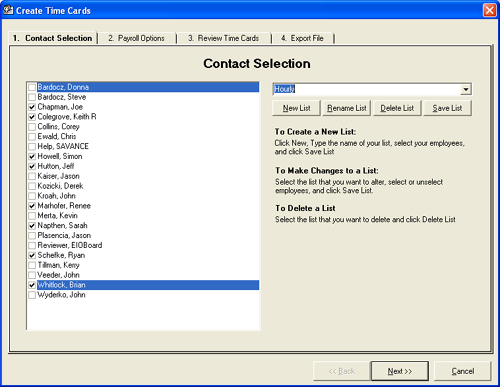500x387 pixels.
Task: Uncheck the Howell, Simon checkbox
Action: tap(32, 157)
